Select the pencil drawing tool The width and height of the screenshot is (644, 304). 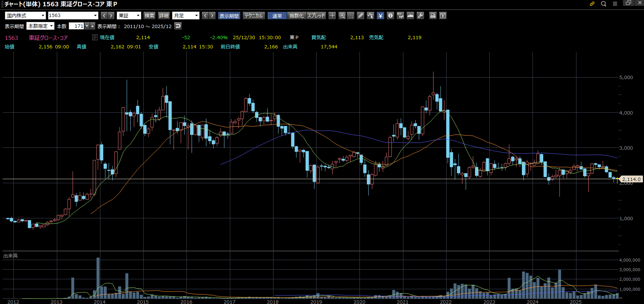(361, 16)
